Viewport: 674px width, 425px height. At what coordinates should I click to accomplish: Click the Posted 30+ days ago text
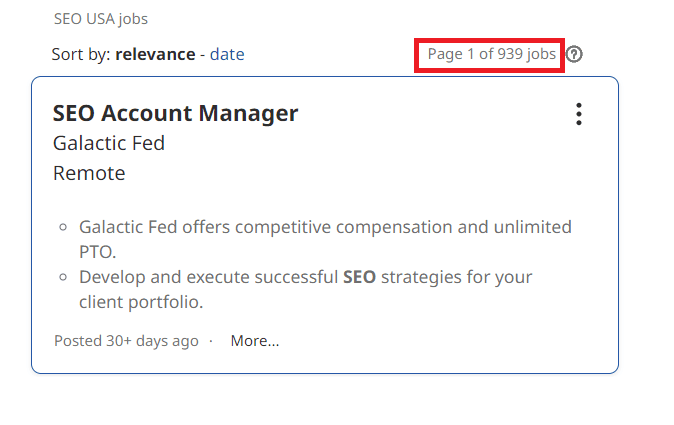(x=126, y=341)
